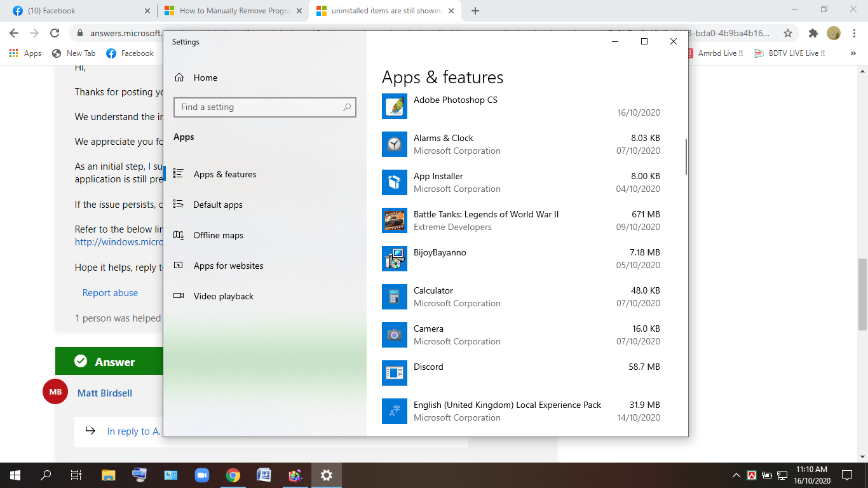Screen dimensions: 868x488
Task: Open Zoom from the taskbar
Action: pos(201,475)
